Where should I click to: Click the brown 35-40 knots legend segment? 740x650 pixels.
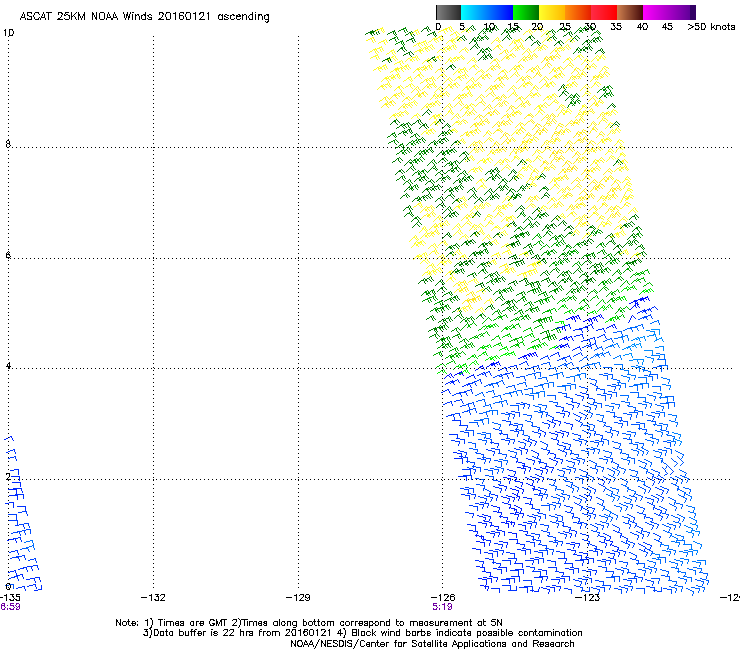pyautogui.click(x=630, y=12)
